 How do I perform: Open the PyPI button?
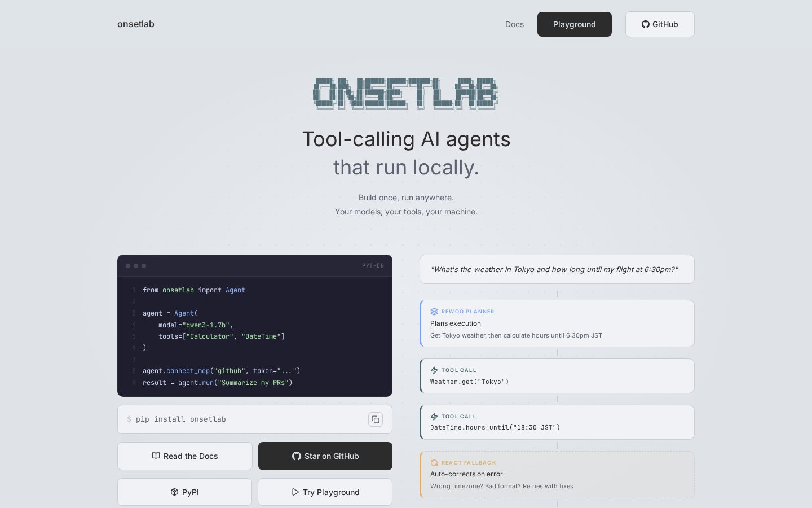185,492
